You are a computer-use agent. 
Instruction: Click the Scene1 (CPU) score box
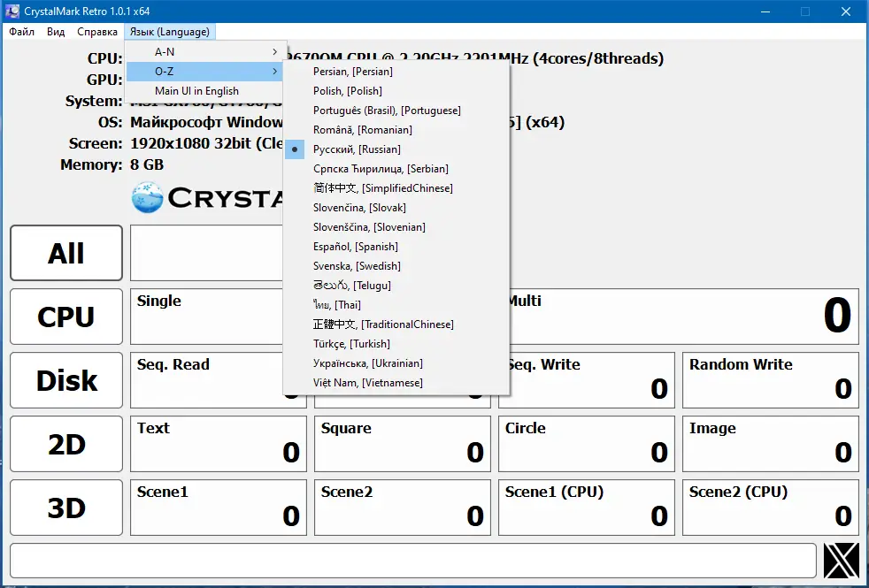(x=587, y=508)
